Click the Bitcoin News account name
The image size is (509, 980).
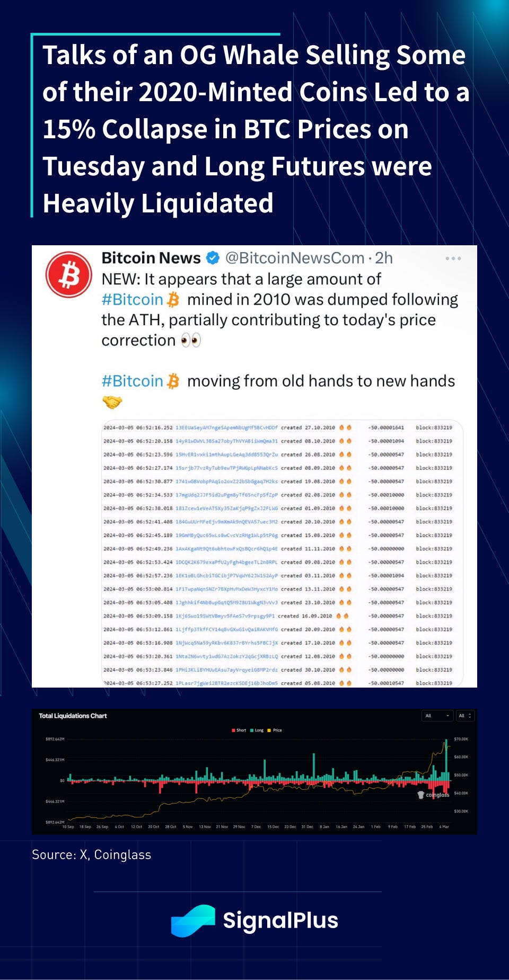coord(151,259)
